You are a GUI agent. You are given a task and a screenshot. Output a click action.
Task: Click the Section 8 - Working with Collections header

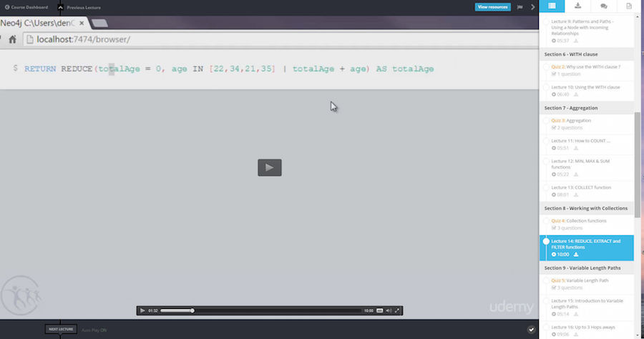pos(587,209)
